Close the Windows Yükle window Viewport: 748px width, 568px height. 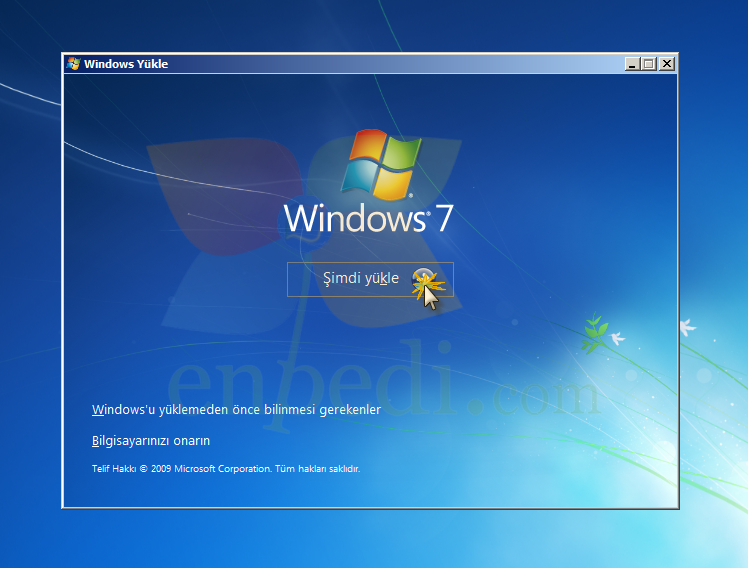point(667,64)
